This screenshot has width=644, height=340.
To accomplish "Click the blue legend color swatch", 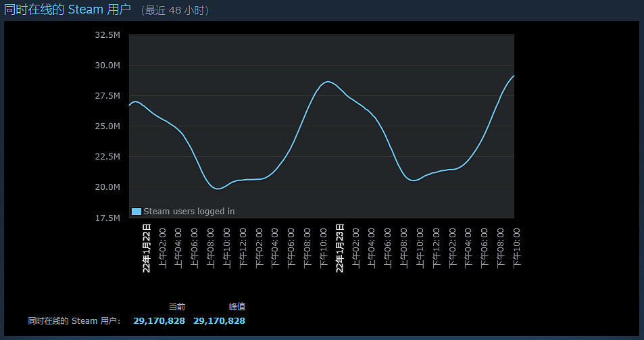I will coord(137,212).
